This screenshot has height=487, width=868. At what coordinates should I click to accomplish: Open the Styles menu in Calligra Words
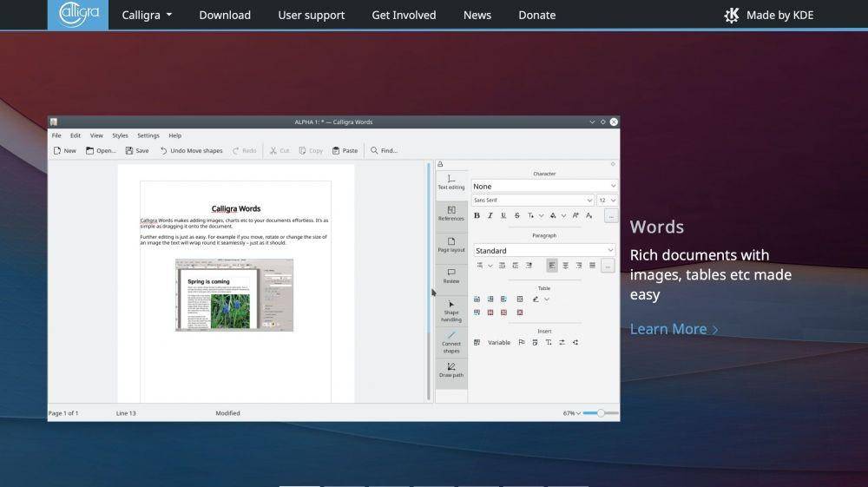pyautogui.click(x=120, y=135)
